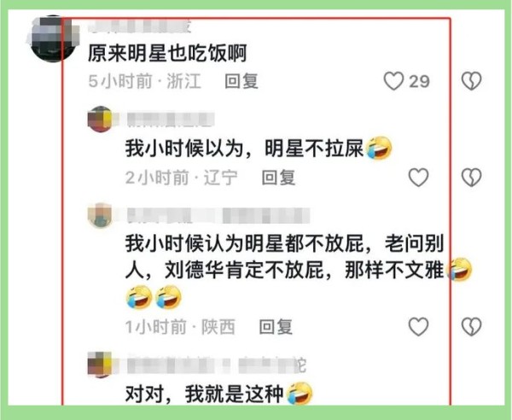Tap 回复 under the 辽宁 comment
Image resolution: width=512 pixels, height=420 pixels.
pos(278,178)
